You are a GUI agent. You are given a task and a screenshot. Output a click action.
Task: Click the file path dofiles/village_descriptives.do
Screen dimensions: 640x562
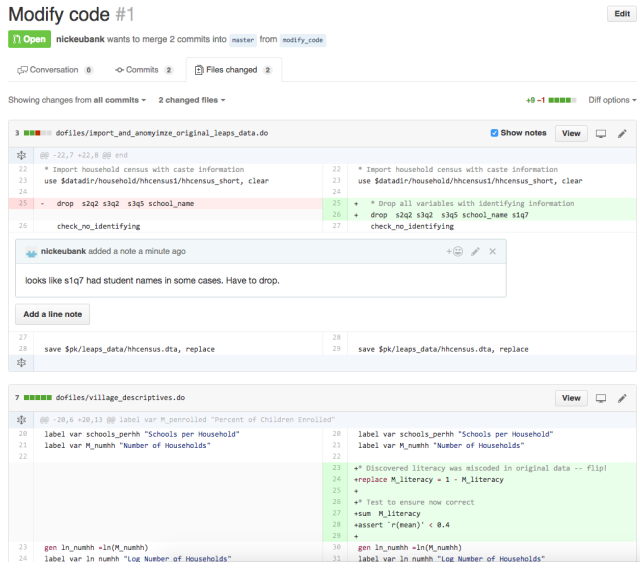click(x=120, y=398)
